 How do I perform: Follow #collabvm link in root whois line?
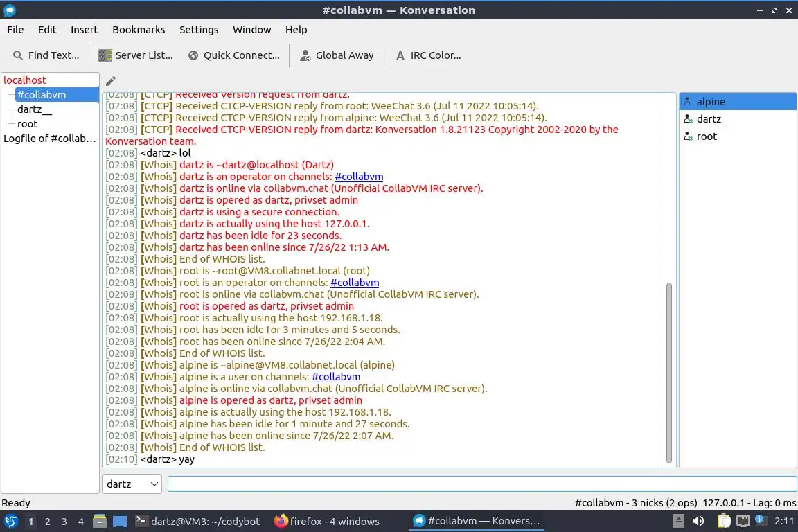click(355, 283)
